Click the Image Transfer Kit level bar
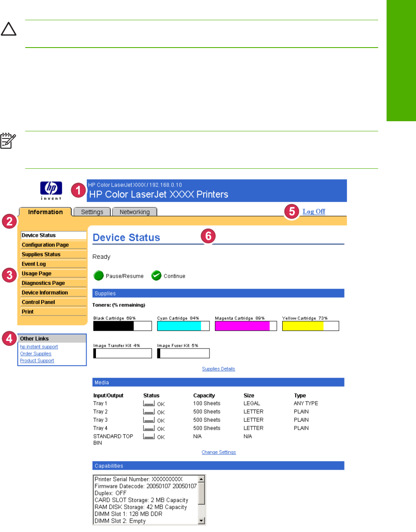 pyautogui.click(x=122, y=353)
